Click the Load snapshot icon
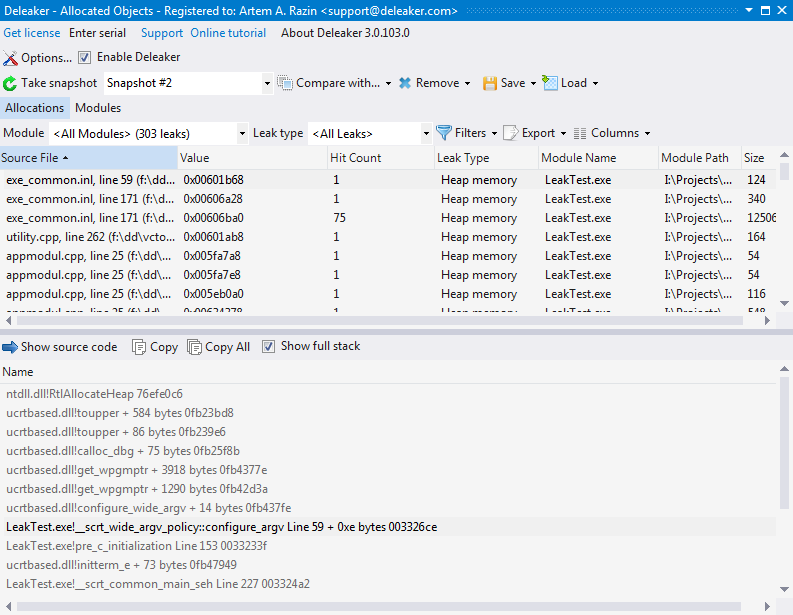Screen dimensions: 793x615 pyautogui.click(x=550, y=84)
